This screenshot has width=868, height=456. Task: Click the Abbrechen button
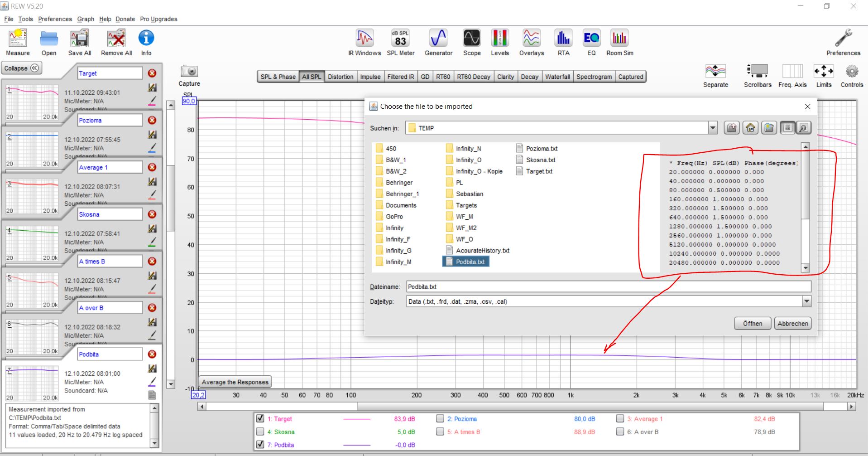click(793, 323)
